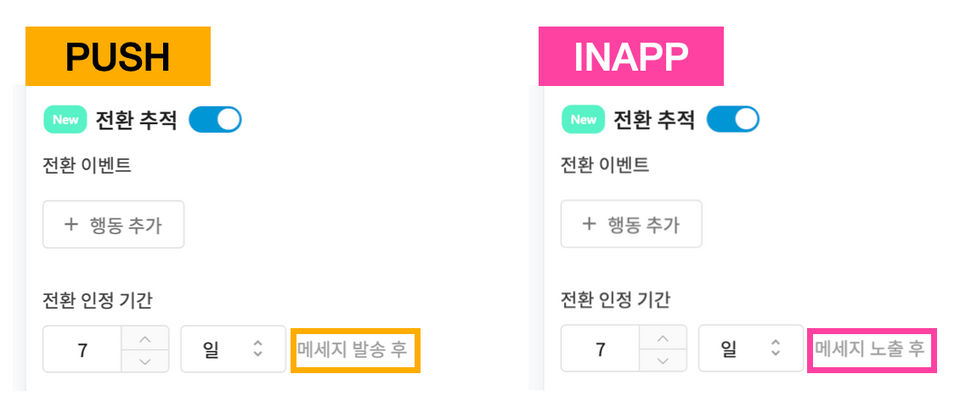This screenshot has width=960, height=398.
Task: Decrease the PUSH period with down arrow
Action: tap(145, 361)
